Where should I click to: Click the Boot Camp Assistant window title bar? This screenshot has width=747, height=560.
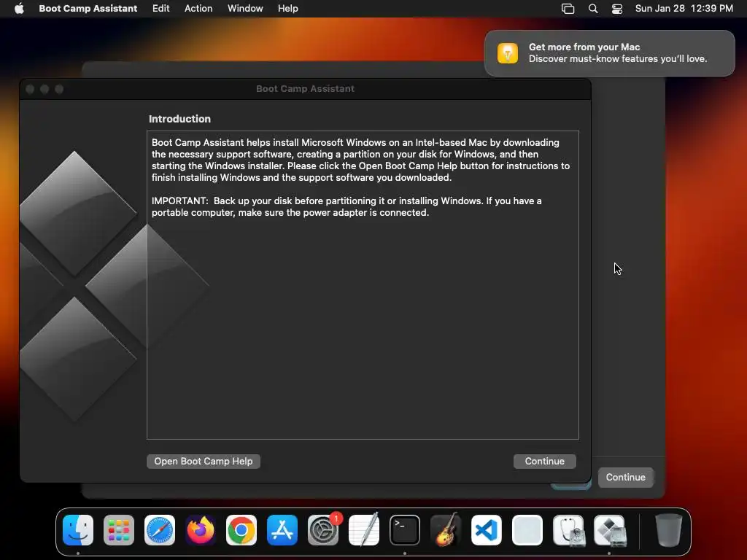(305, 89)
